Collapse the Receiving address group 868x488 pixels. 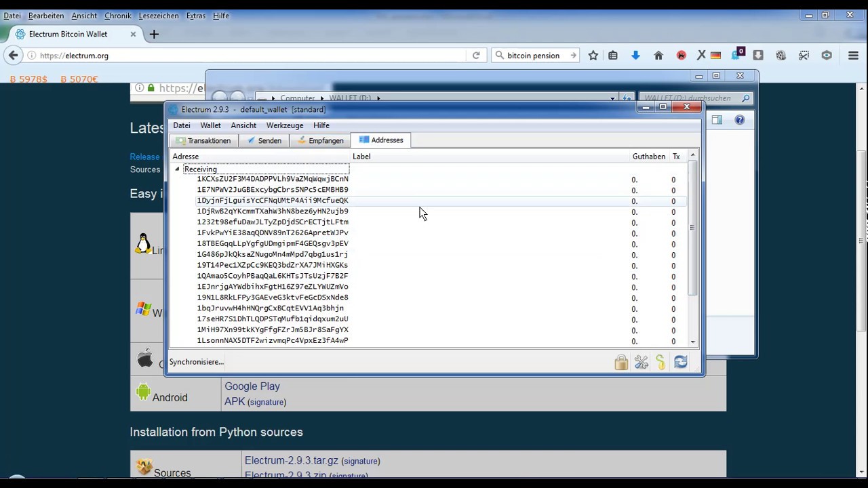[x=177, y=169]
